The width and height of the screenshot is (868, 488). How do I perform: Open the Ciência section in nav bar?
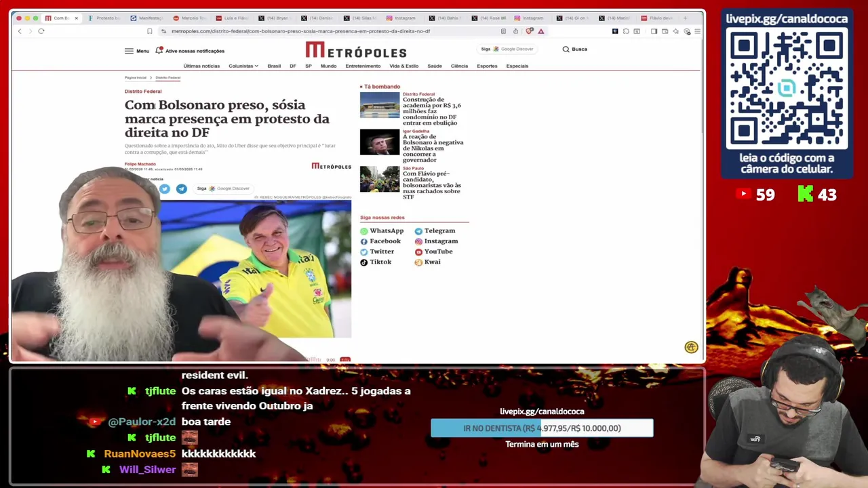(459, 66)
